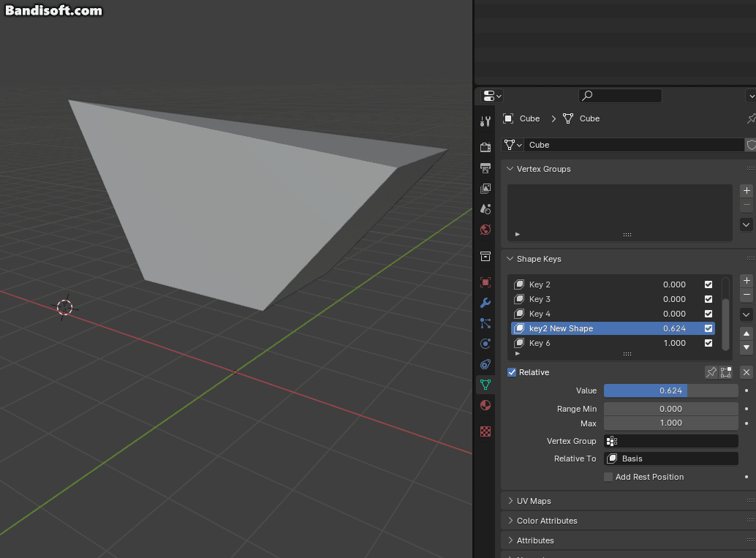Click the Value animate dot
The width and height of the screenshot is (756, 558).
tap(746, 391)
